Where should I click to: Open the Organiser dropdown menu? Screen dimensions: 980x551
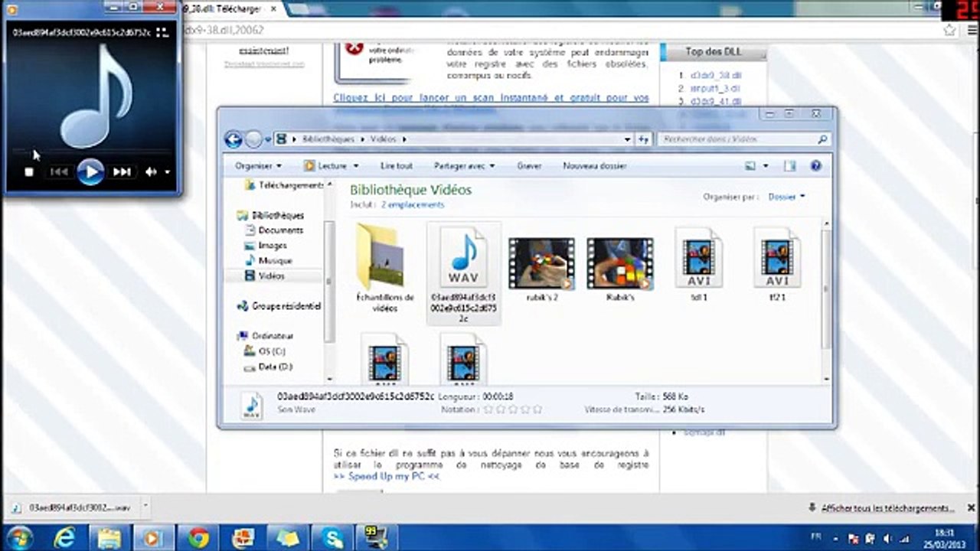(x=258, y=165)
